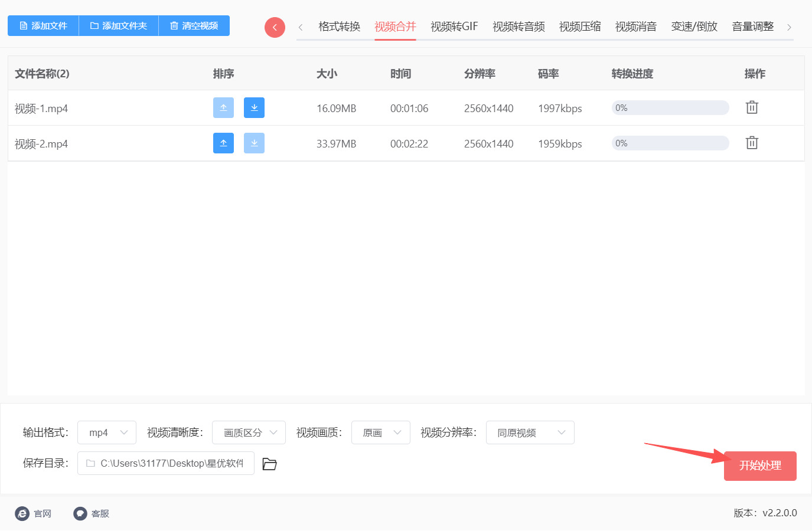Open the 视频画质 原画 dropdown

coord(381,432)
